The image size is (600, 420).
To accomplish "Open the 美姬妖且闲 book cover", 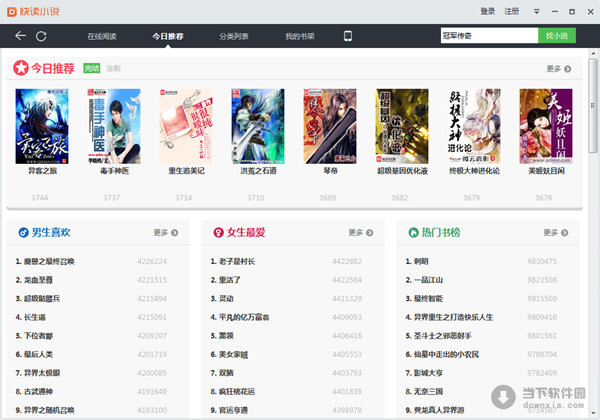I will coord(546,126).
